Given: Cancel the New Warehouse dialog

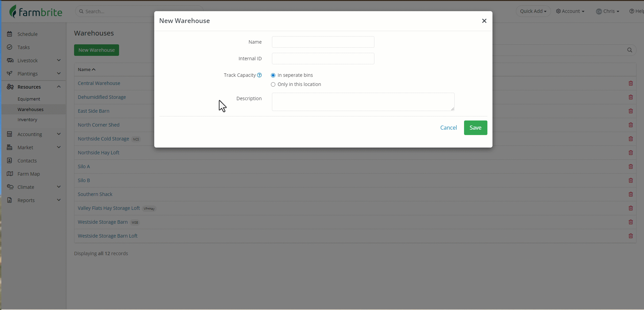Looking at the screenshot, I should point(448,128).
